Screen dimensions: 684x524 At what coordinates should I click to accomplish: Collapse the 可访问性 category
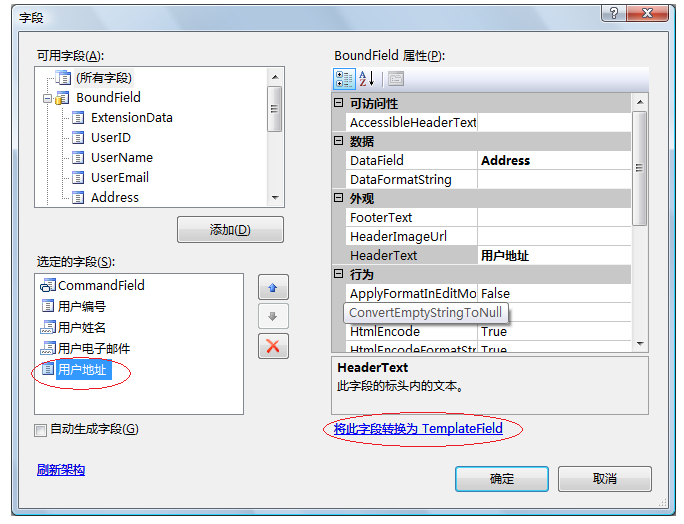pos(339,103)
